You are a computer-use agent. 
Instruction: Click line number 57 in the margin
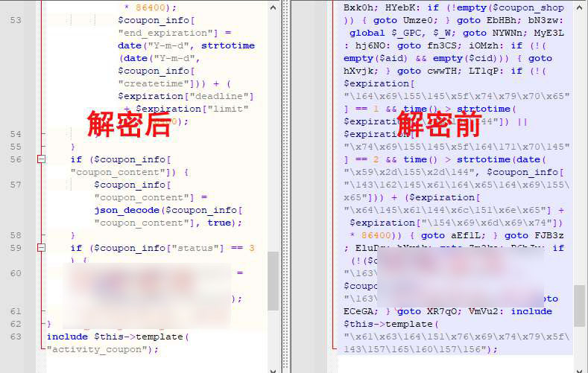pyautogui.click(x=16, y=185)
